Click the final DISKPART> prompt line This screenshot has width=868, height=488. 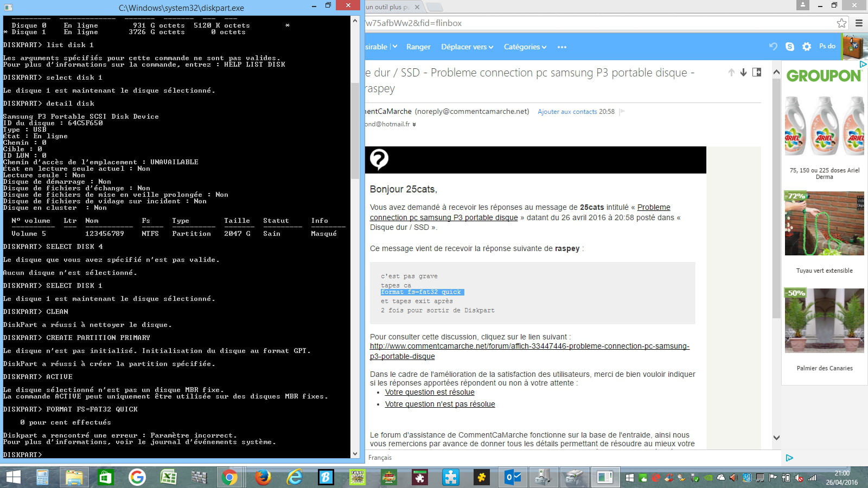coord(22,455)
